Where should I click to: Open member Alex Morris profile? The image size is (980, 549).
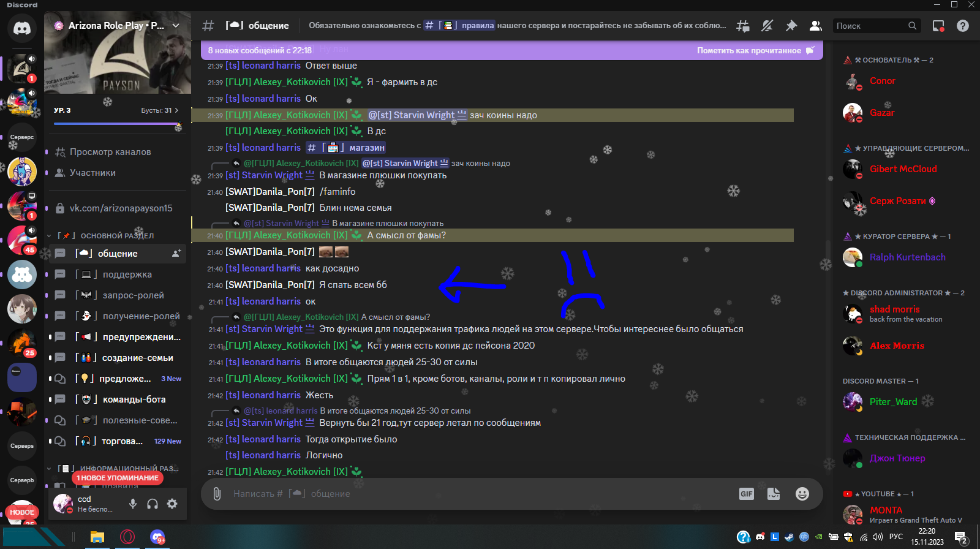[903, 346]
